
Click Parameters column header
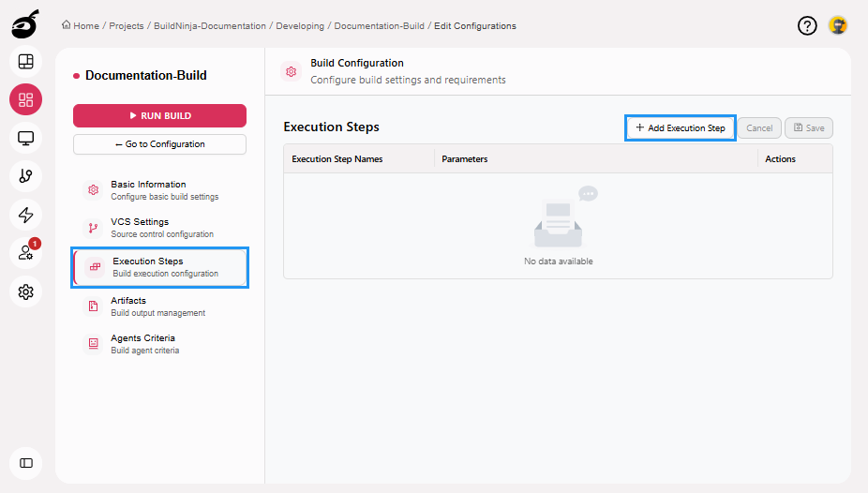pyautogui.click(x=464, y=158)
